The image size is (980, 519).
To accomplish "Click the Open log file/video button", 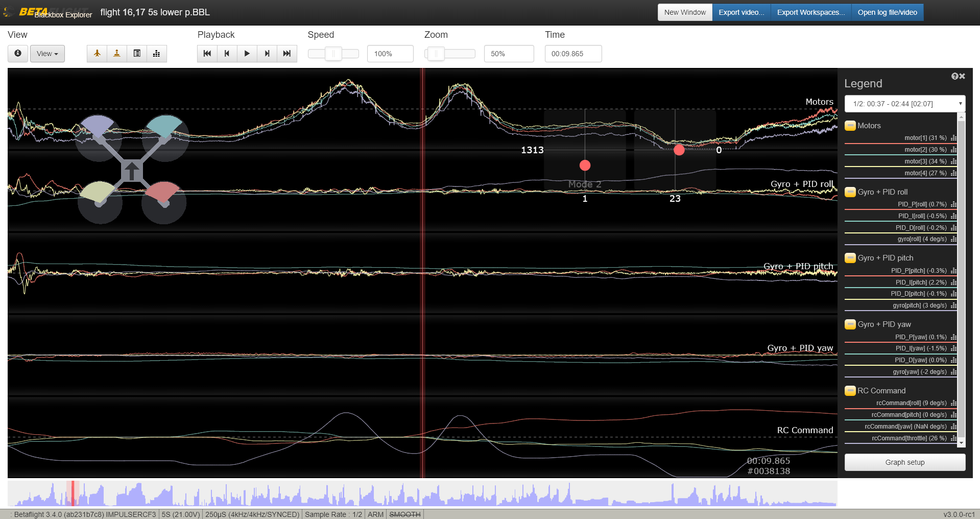I will 887,12.
